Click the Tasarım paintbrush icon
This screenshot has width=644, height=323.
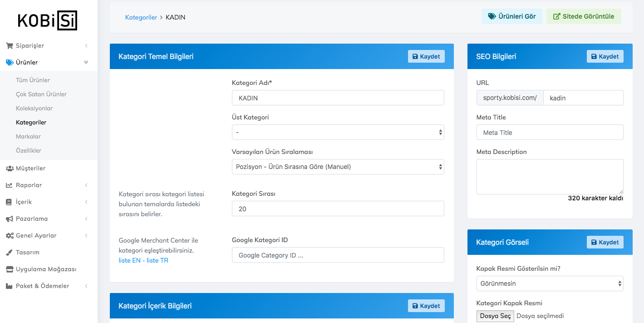pos(9,252)
